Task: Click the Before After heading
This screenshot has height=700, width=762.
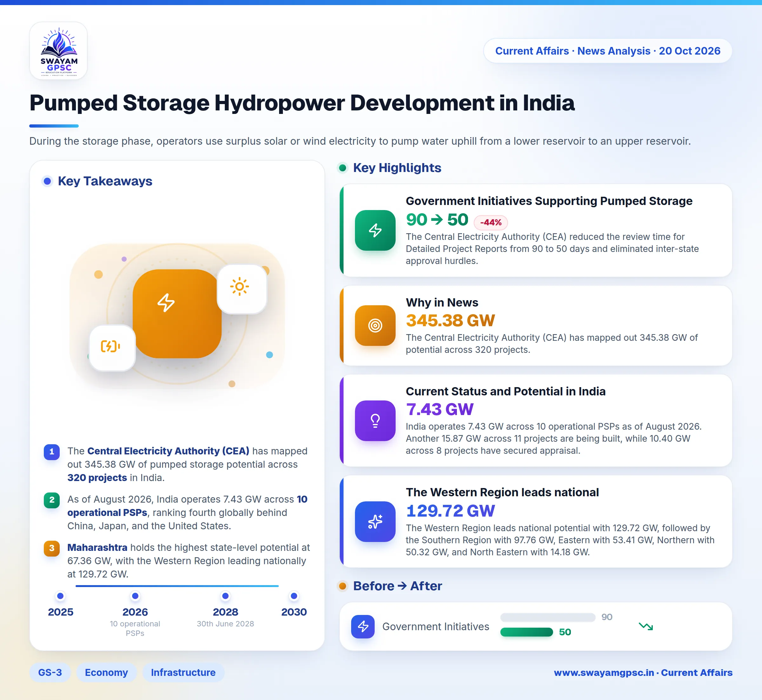Action: pyautogui.click(x=398, y=586)
